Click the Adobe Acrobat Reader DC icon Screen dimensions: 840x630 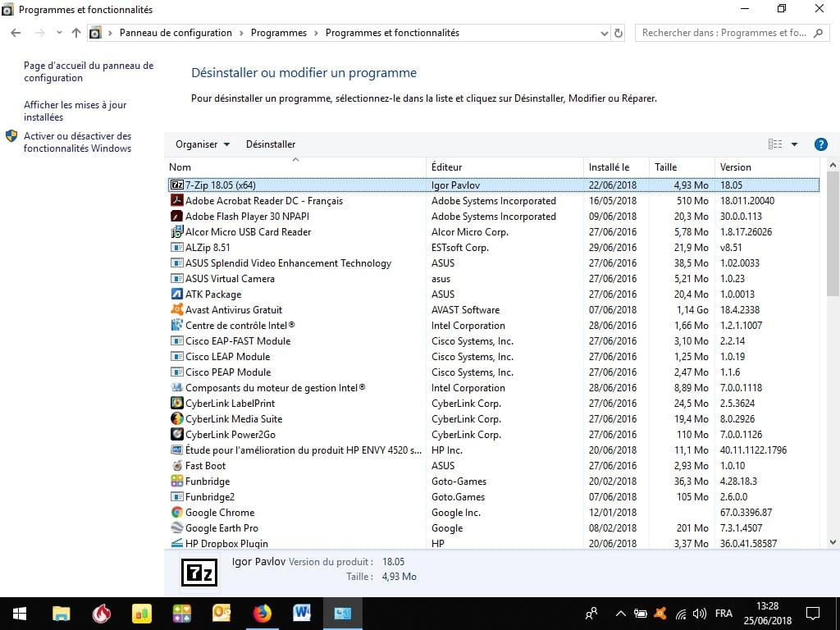pos(177,200)
